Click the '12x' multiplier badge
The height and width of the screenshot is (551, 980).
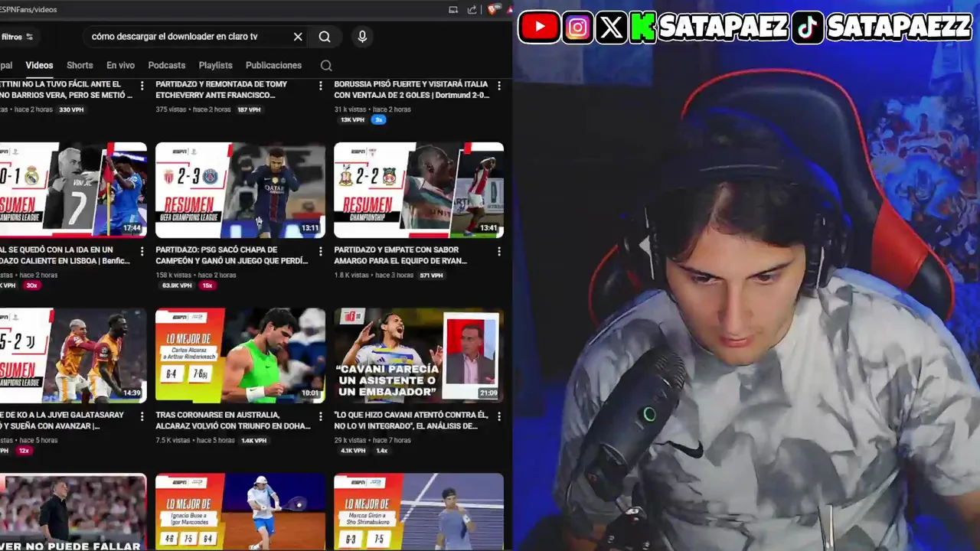pos(24,451)
